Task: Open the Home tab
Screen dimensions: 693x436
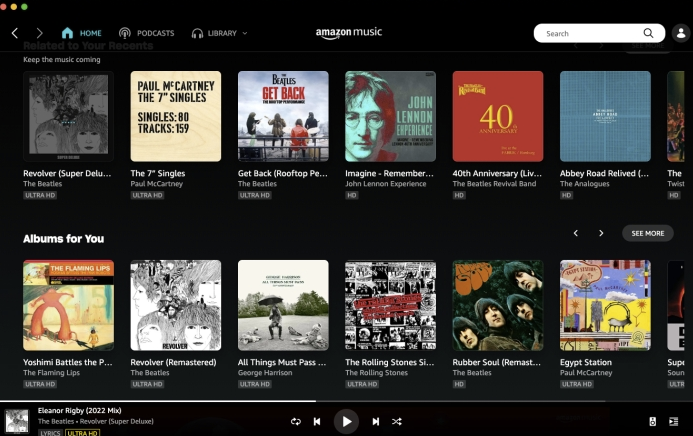Action: 82,33
